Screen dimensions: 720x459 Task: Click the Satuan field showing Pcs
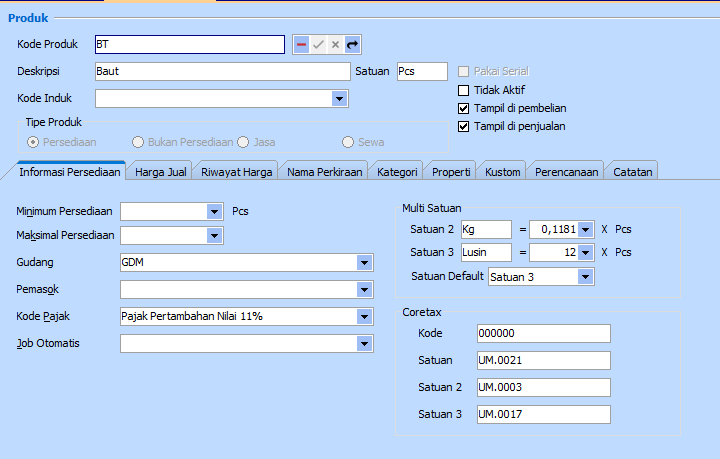tap(422, 72)
